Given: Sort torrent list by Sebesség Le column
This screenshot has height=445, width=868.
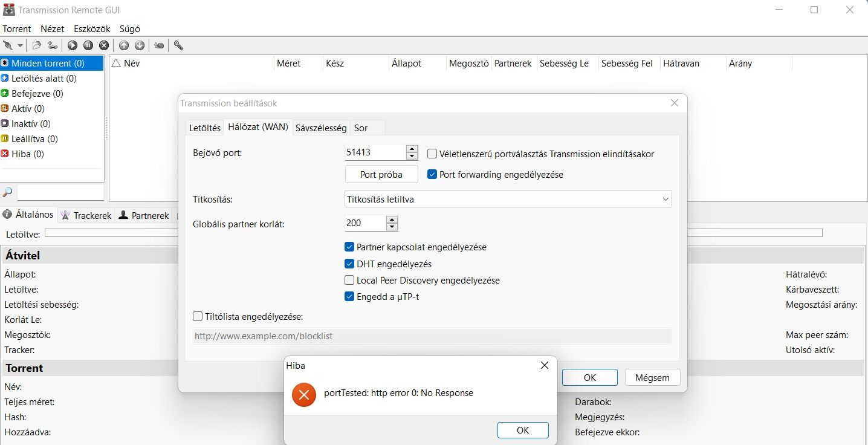Looking at the screenshot, I should click(568, 63).
